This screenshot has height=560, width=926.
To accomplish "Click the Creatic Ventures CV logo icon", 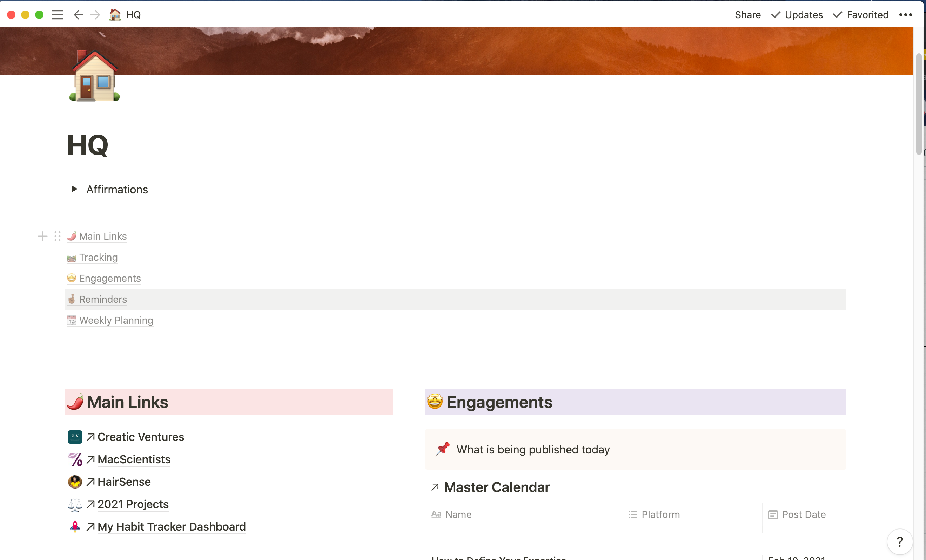I will coord(75,436).
